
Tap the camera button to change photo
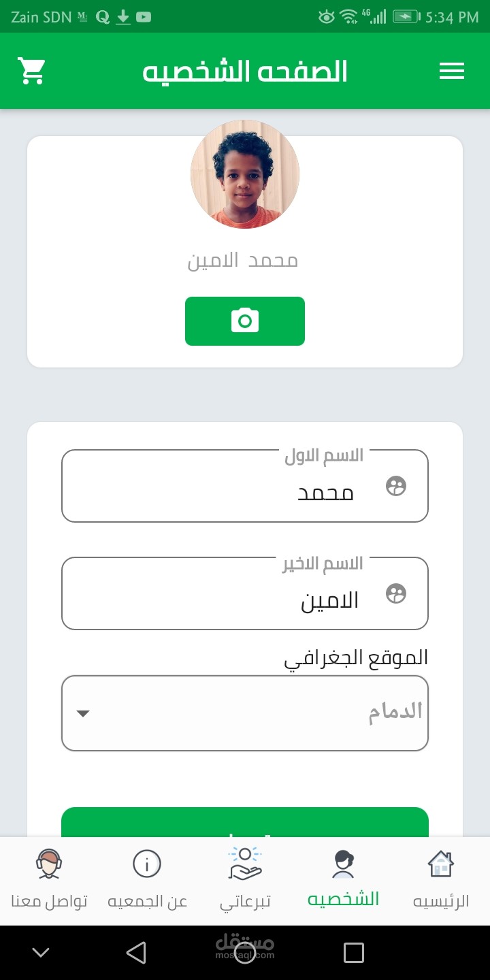[245, 321]
